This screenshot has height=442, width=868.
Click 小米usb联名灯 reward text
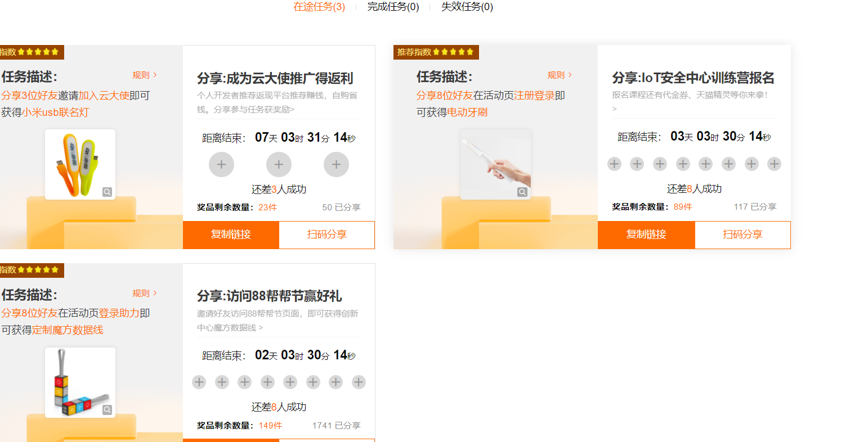[x=55, y=112]
